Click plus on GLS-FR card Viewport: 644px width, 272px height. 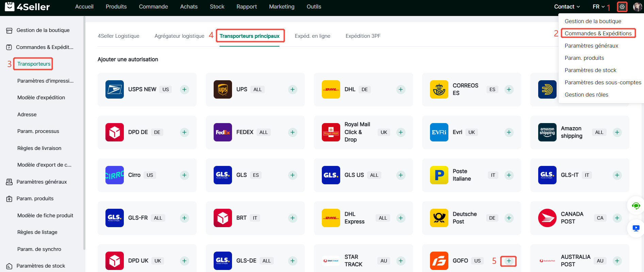184,218
